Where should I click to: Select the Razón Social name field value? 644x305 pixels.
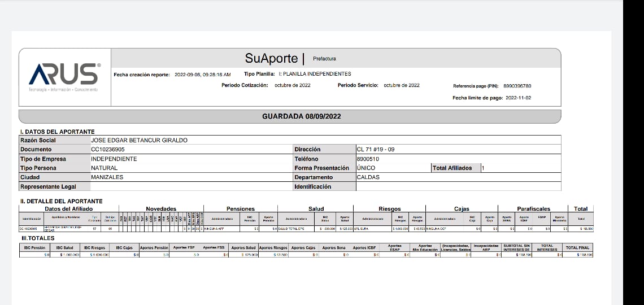[139, 140]
